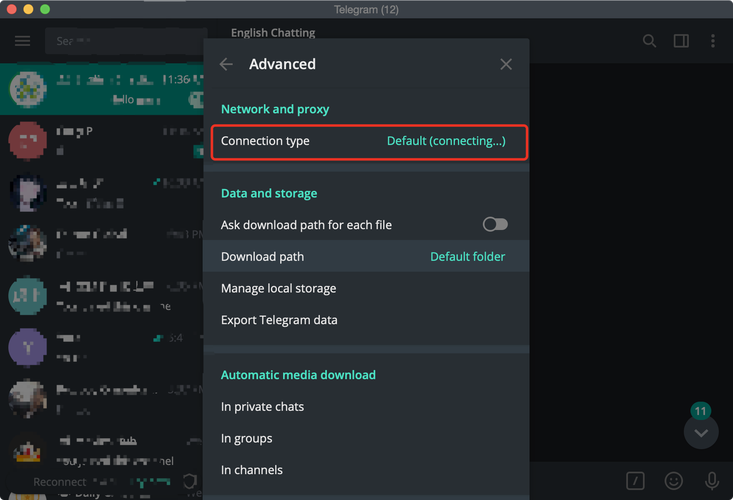Open the bot commands slash icon

[x=635, y=481]
